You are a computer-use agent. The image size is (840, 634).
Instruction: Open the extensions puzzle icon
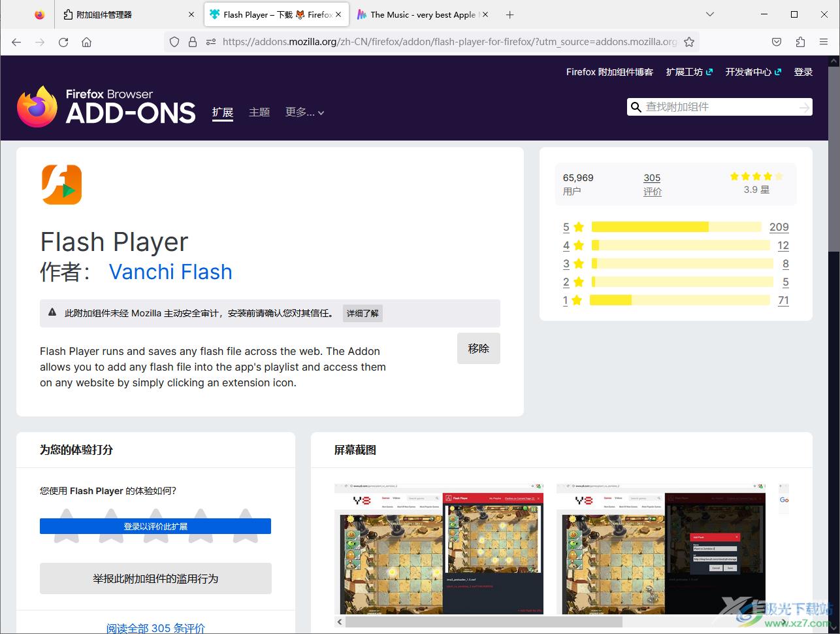(x=800, y=42)
